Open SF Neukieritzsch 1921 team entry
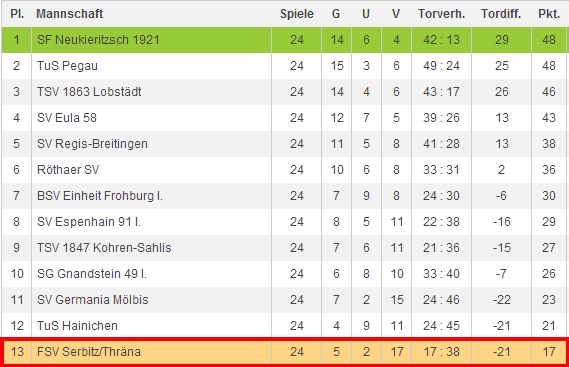Screen dimensions: 569x367 click(x=98, y=40)
